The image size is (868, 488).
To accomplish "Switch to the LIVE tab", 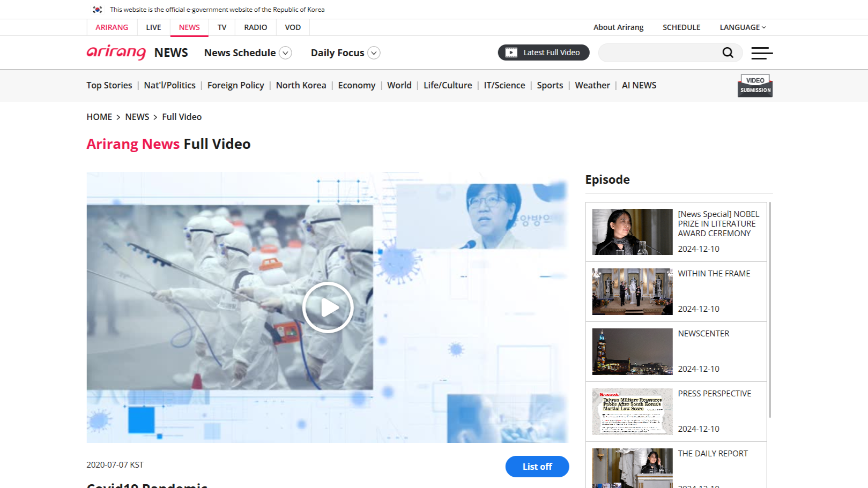I will [154, 27].
